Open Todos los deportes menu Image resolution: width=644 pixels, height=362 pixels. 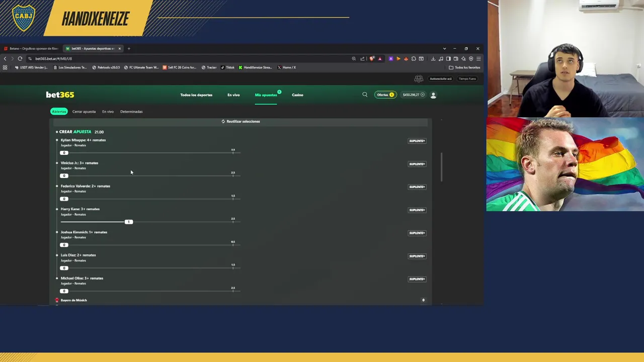pyautogui.click(x=196, y=95)
